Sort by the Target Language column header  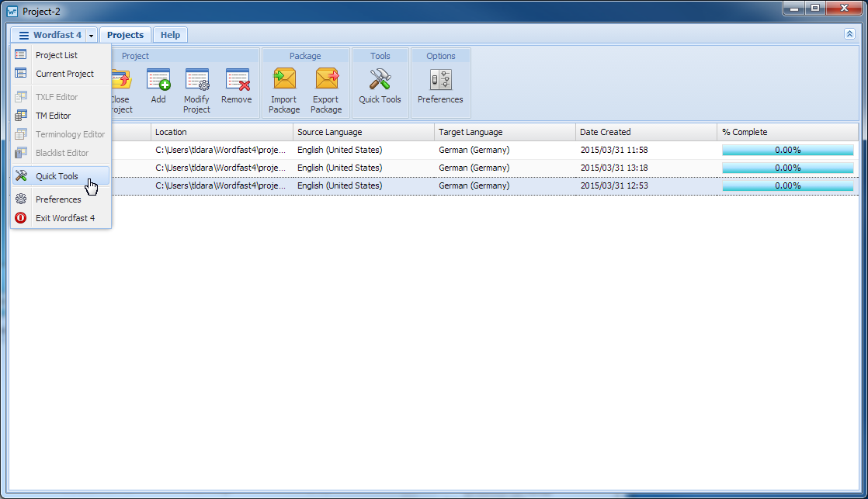click(x=505, y=132)
